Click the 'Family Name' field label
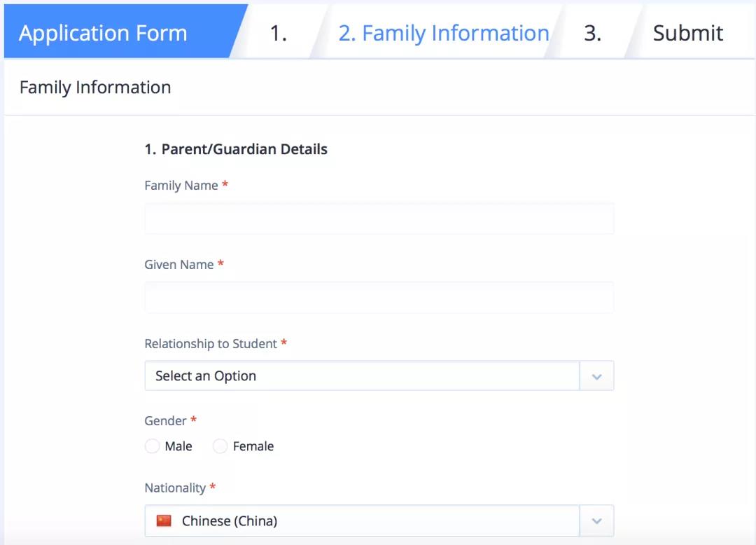This screenshot has width=756, height=545. [x=181, y=186]
